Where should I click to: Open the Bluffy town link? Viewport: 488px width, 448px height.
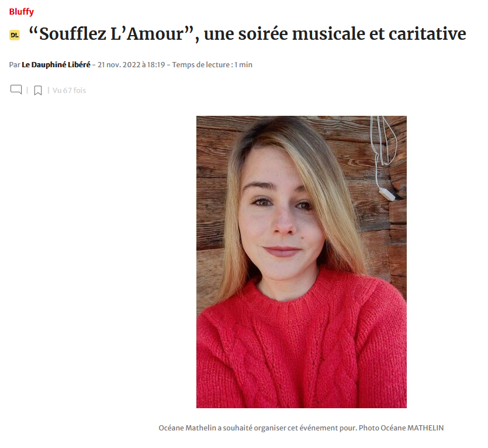click(22, 12)
